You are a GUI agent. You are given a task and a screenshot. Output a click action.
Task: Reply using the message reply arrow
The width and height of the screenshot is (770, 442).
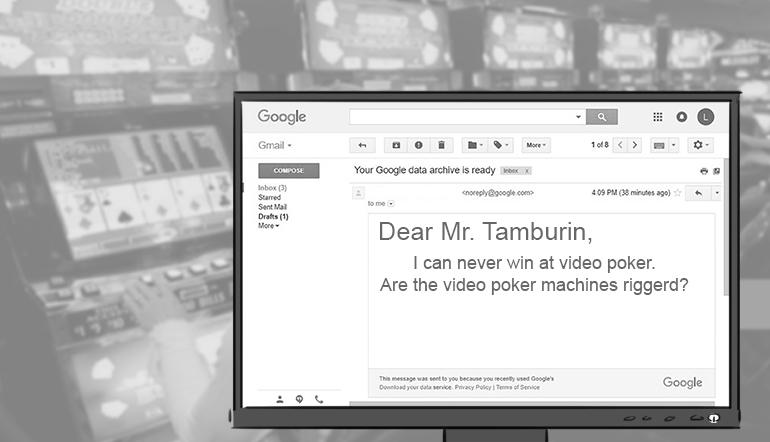[x=698, y=193]
